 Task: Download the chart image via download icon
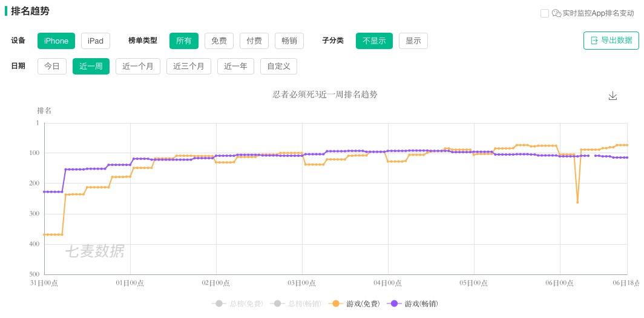pyautogui.click(x=613, y=96)
